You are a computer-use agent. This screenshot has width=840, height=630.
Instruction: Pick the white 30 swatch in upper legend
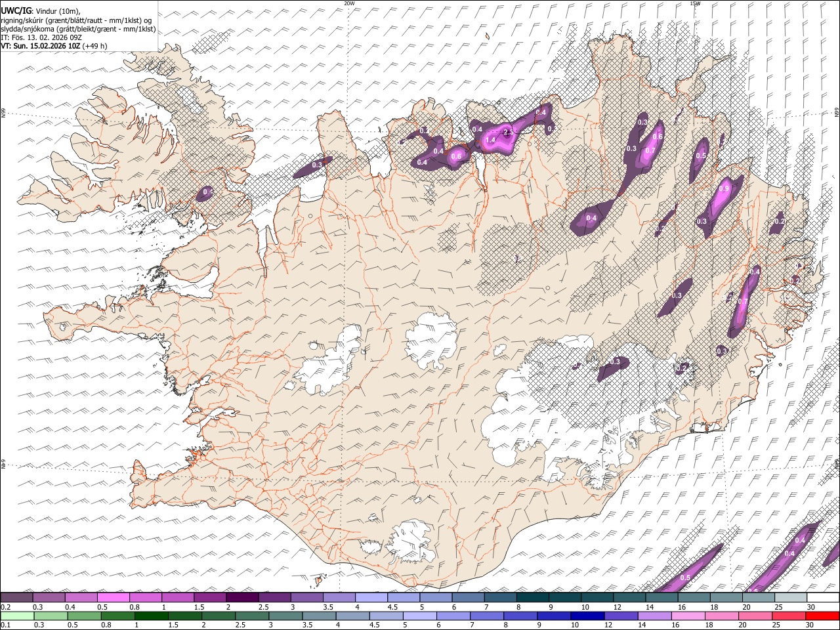pos(823,598)
